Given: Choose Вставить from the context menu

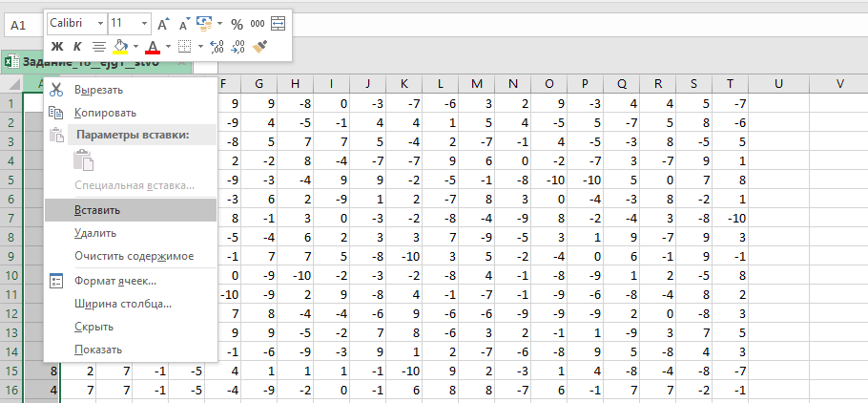Looking at the screenshot, I should pyautogui.click(x=96, y=209).
